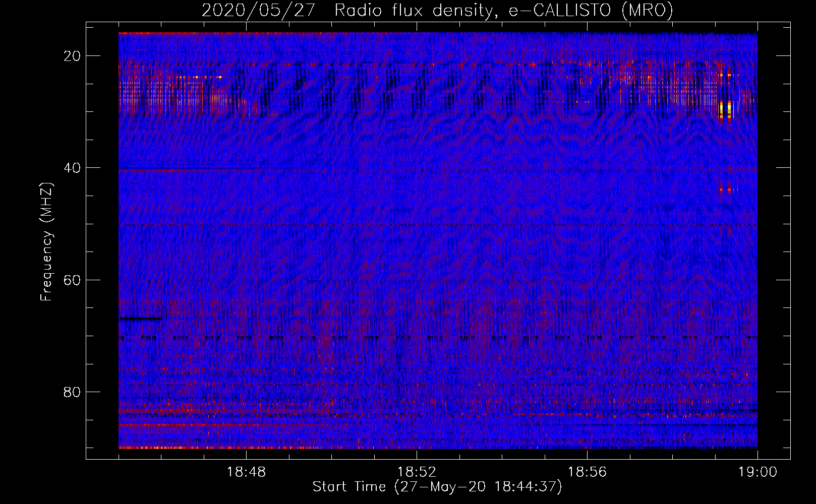Click the 'Start Time (27-May-20 18:44:37)' x-axis label

click(437, 487)
